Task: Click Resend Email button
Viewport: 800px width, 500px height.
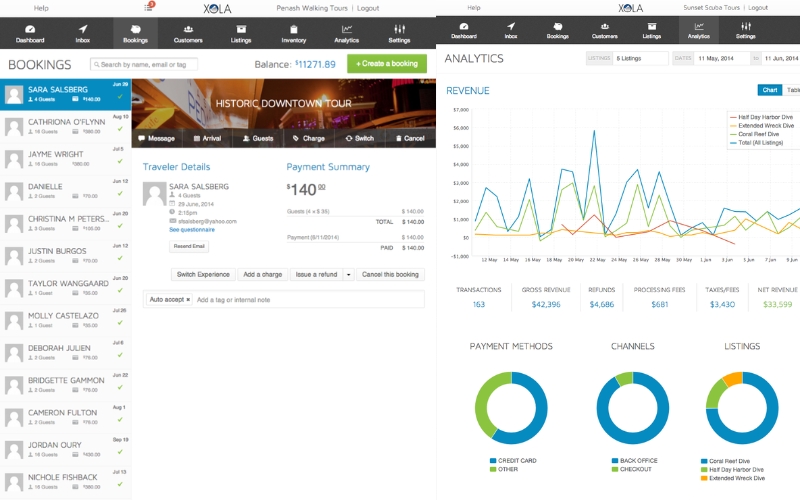Action: (189, 246)
